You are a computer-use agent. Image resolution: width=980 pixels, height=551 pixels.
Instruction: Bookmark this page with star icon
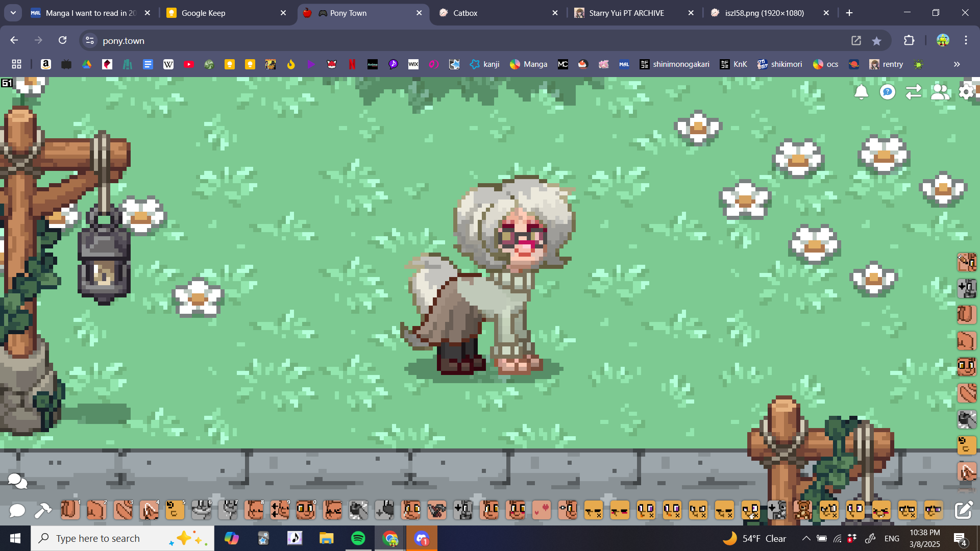(x=876, y=41)
